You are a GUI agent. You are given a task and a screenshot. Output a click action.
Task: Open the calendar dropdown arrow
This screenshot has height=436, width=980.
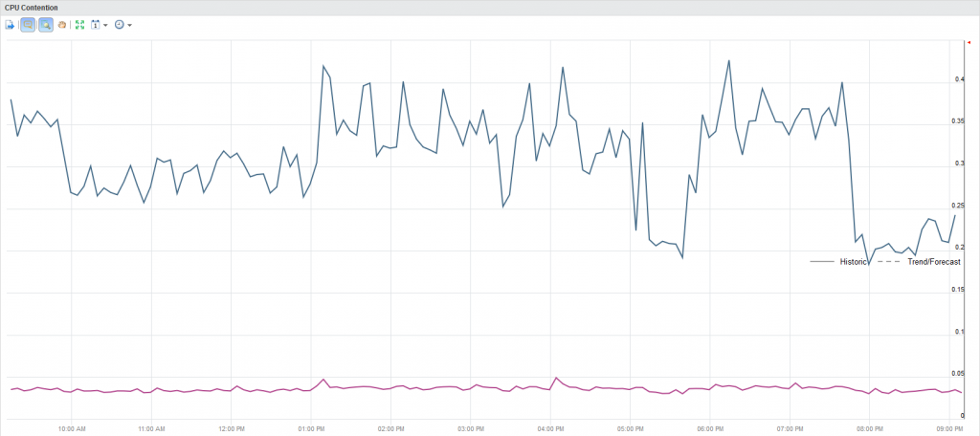[105, 25]
